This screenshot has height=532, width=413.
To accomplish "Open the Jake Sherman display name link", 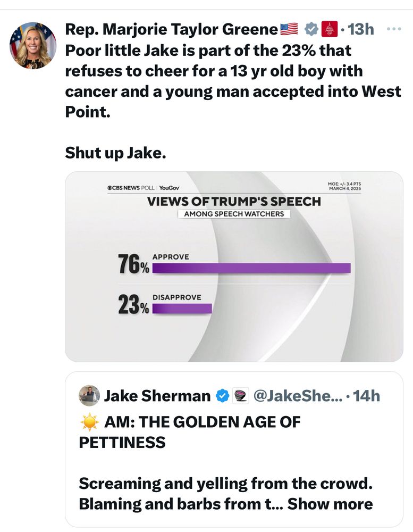I will pyautogui.click(x=157, y=395).
